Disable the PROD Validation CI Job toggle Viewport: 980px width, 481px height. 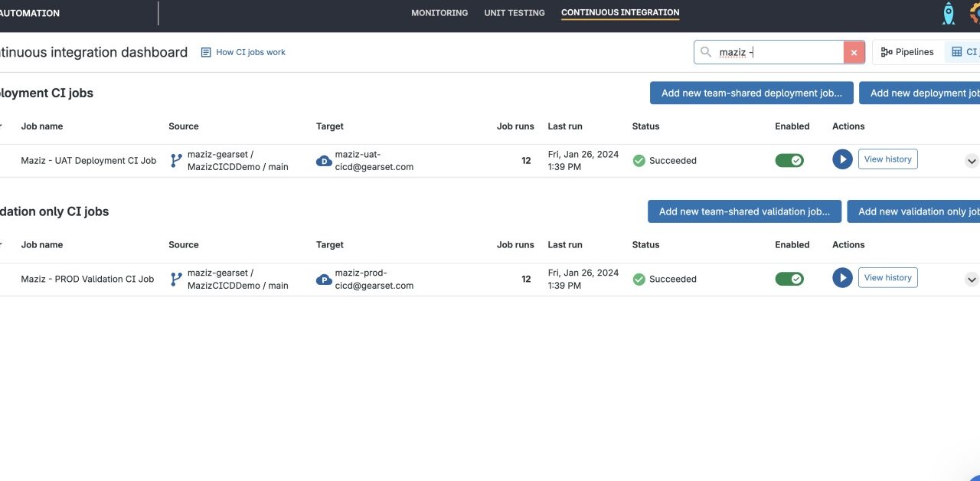point(789,278)
